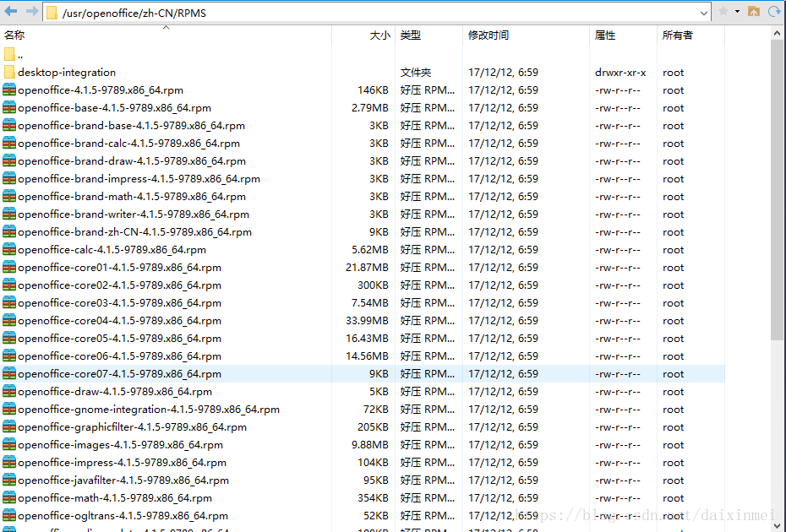Image resolution: width=786 pixels, height=532 pixels.
Task: Click the openoffice-brand-base rpm icon
Action: tap(9, 125)
